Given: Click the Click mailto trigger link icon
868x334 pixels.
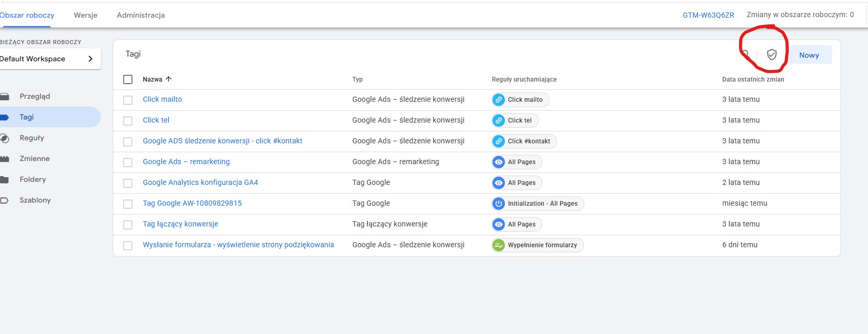Looking at the screenshot, I should click(499, 100).
